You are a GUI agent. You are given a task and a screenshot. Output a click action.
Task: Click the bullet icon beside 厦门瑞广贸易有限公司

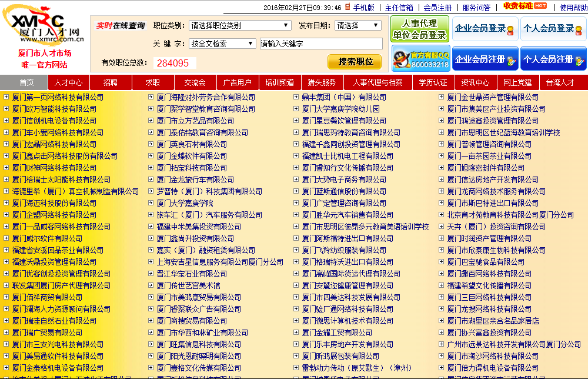pyautogui.click(x=6, y=333)
